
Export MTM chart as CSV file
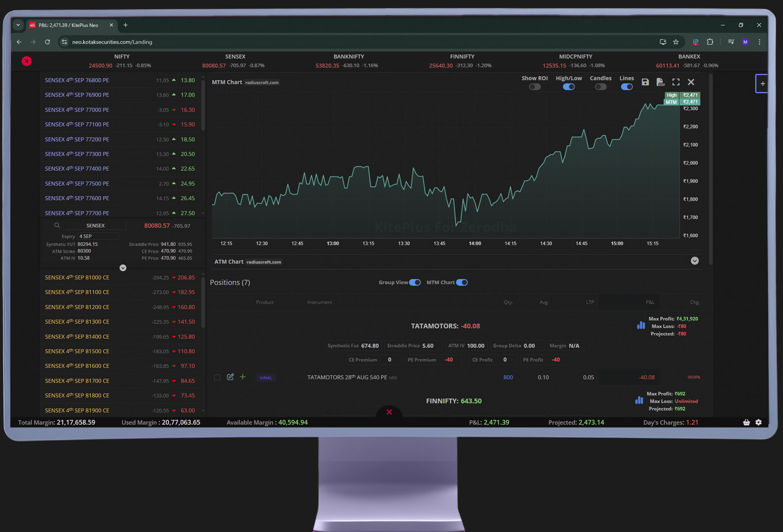pyautogui.click(x=660, y=82)
